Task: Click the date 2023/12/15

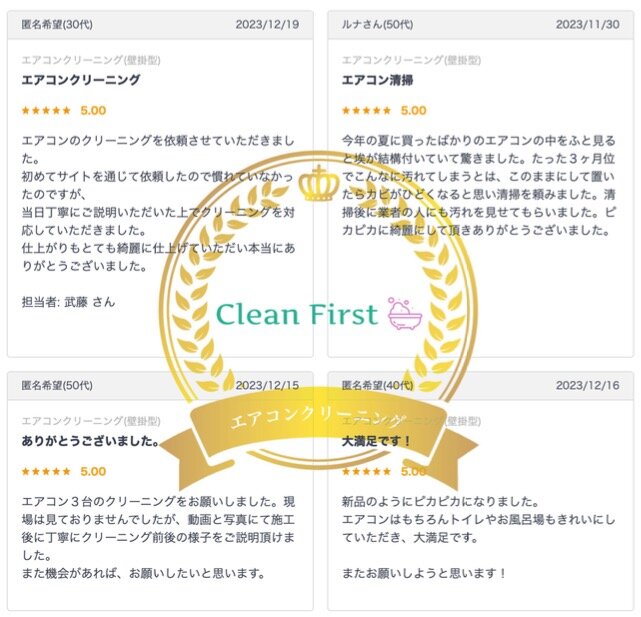Action: 267,385
